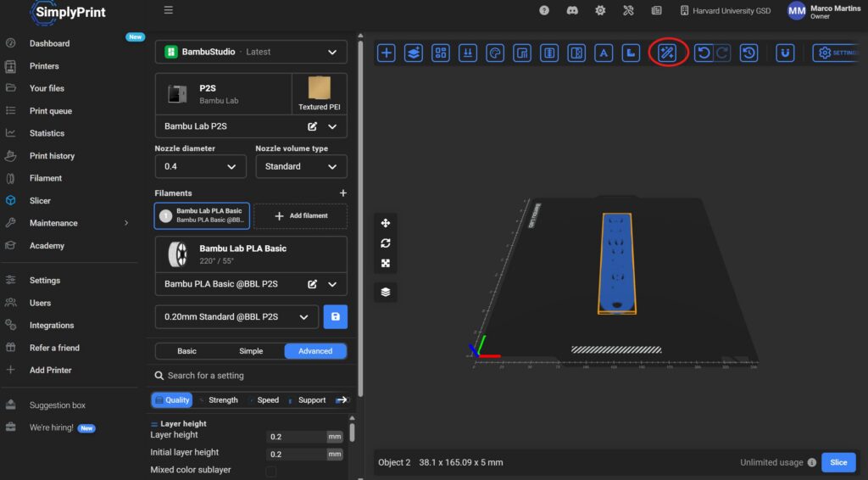Toggle the Mixed color sublayer checkbox
The height and width of the screenshot is (480, 868).
coord(270,471)
